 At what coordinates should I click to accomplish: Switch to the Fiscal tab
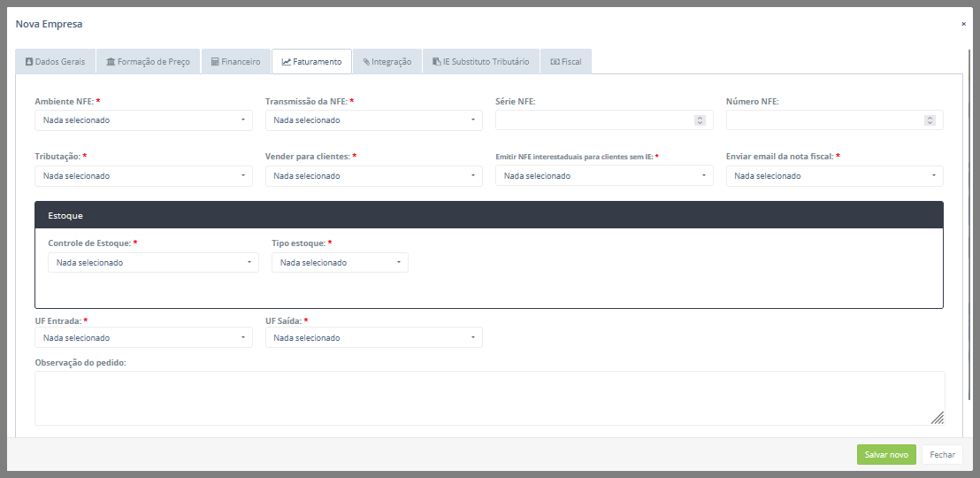(x=565, y=62)
